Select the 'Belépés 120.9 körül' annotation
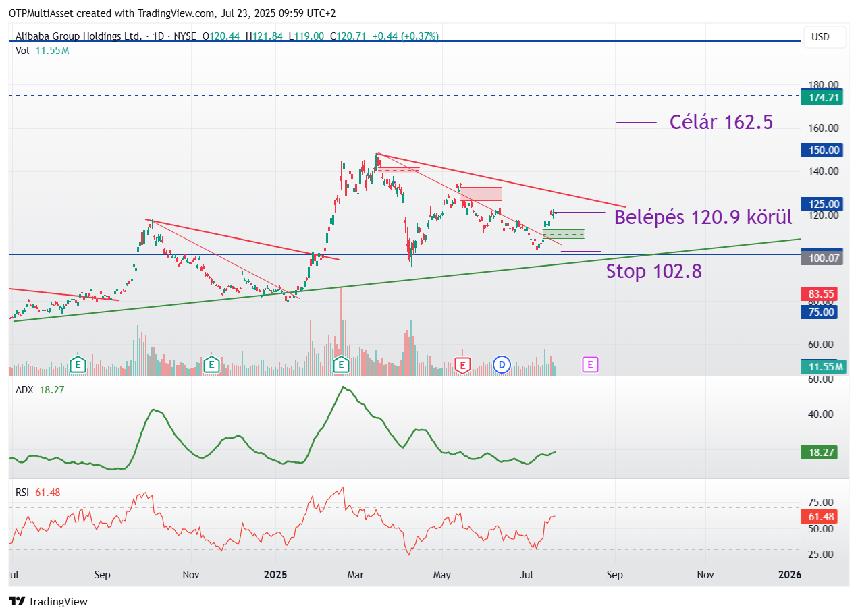The width and height of the screenshot is (858, 616). tap(702, 217)
